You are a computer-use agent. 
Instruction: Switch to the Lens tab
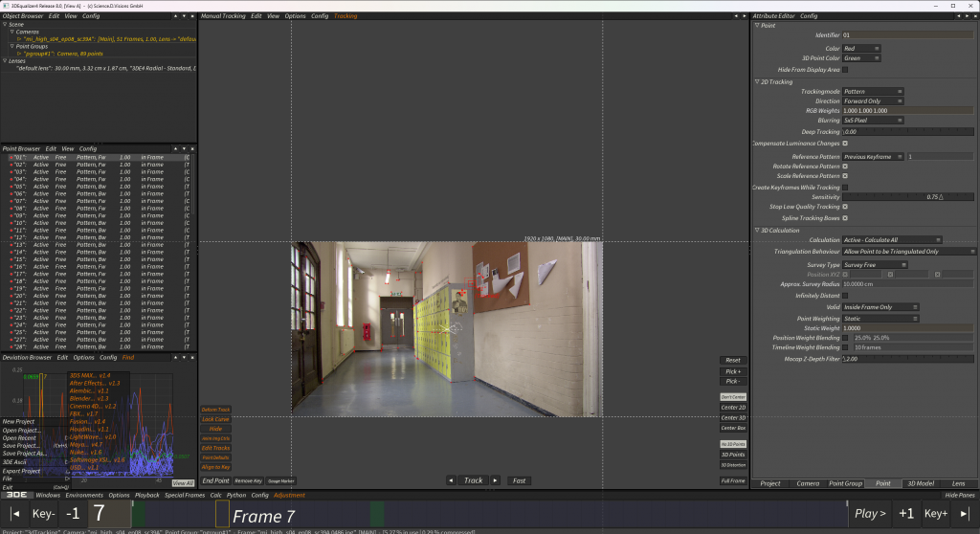[x=958, y=483]
